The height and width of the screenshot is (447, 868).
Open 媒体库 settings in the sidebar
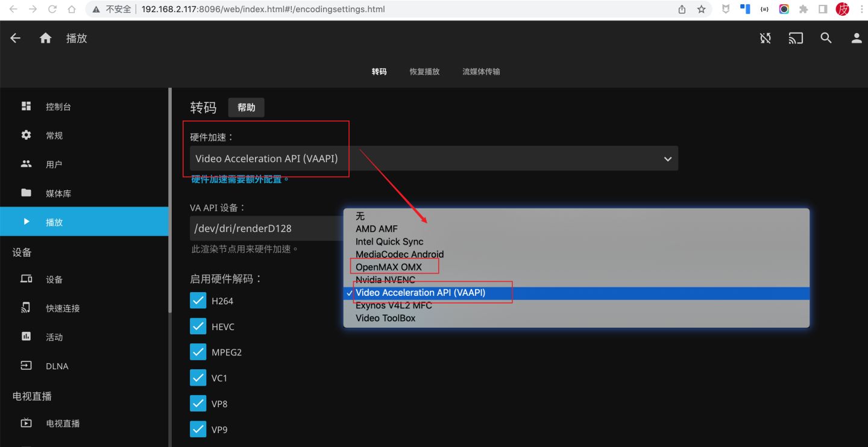click(59, 193)
